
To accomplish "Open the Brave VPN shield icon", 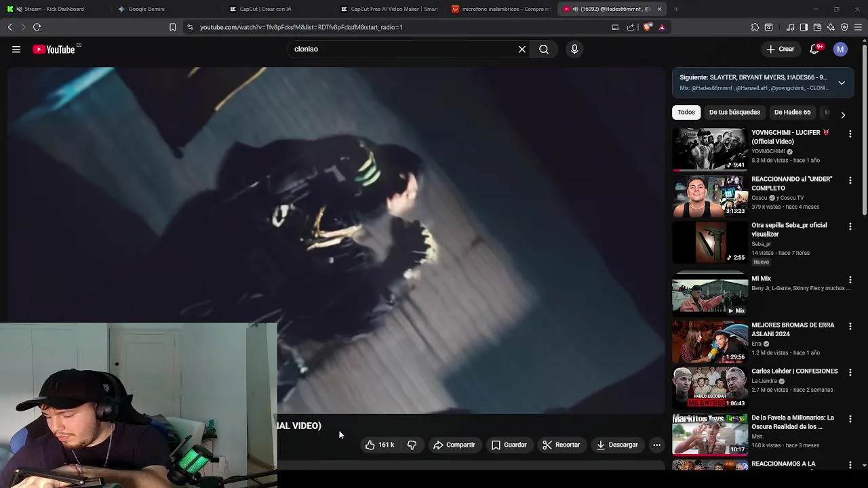I will 844,27.
